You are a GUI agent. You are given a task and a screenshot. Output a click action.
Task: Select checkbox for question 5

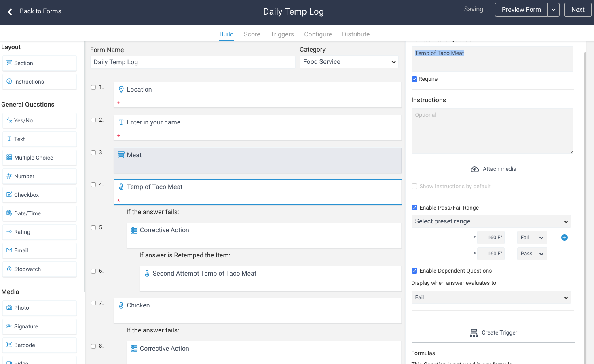point(93,228)
